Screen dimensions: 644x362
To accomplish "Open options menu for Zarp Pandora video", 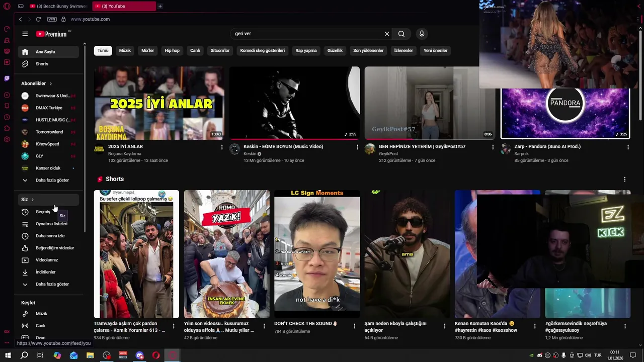I will tap(628, 147).
